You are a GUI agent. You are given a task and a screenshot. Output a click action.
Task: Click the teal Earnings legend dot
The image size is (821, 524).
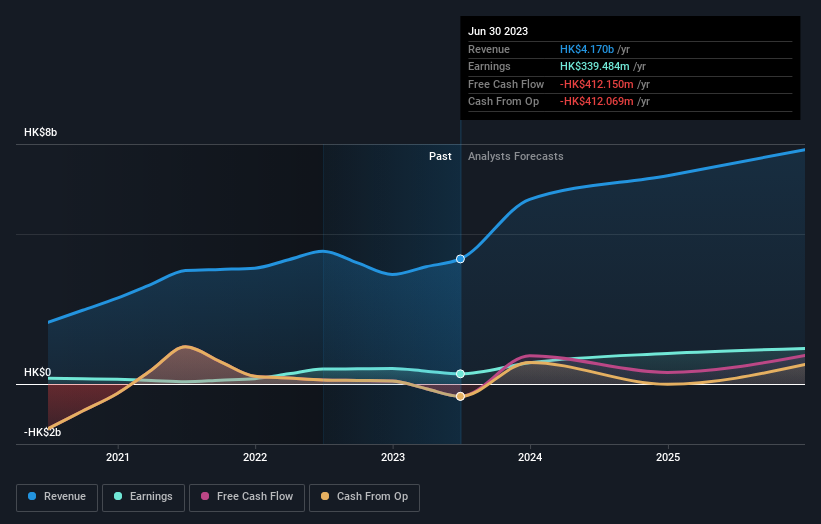tap(118, 496)
